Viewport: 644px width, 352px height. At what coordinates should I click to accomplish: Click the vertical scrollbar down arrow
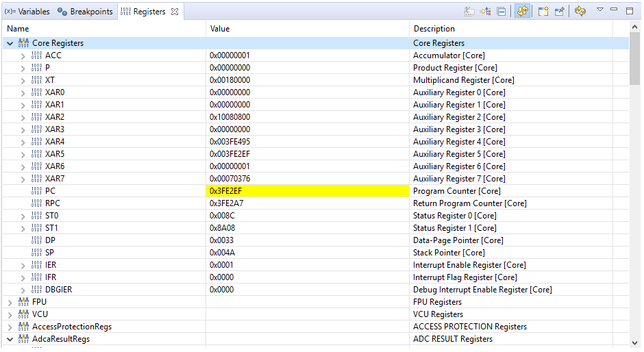pos(635,342)
